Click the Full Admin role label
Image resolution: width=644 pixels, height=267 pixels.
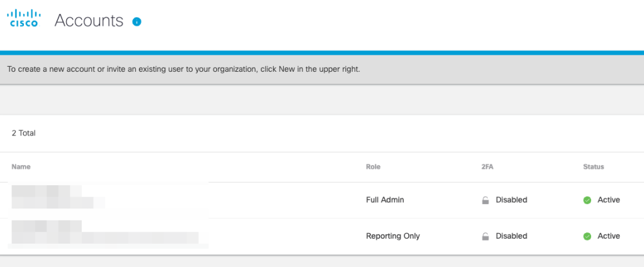click(385, 200)
